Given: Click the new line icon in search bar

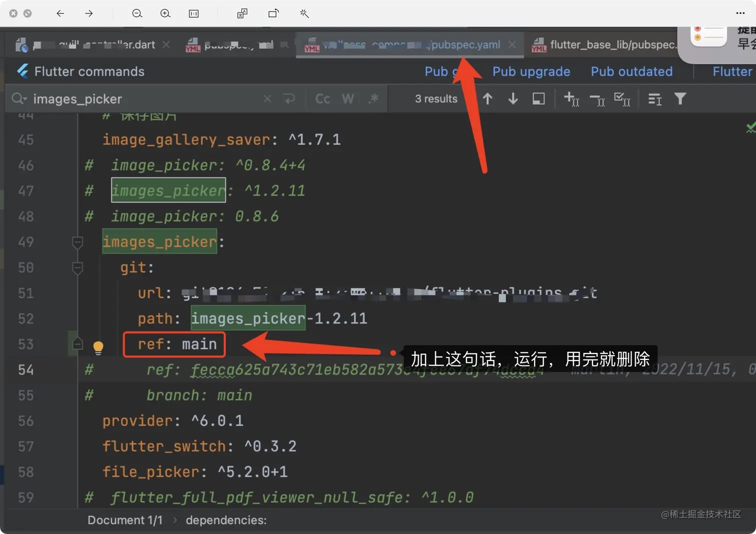Looking at the screenshot, I should (x=289, y=98).
